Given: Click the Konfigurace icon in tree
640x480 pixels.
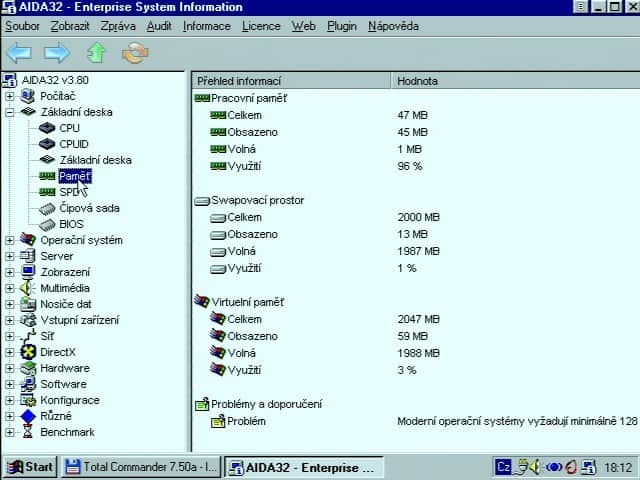Looking at the screenshot, I should click(x=28, y=400).
